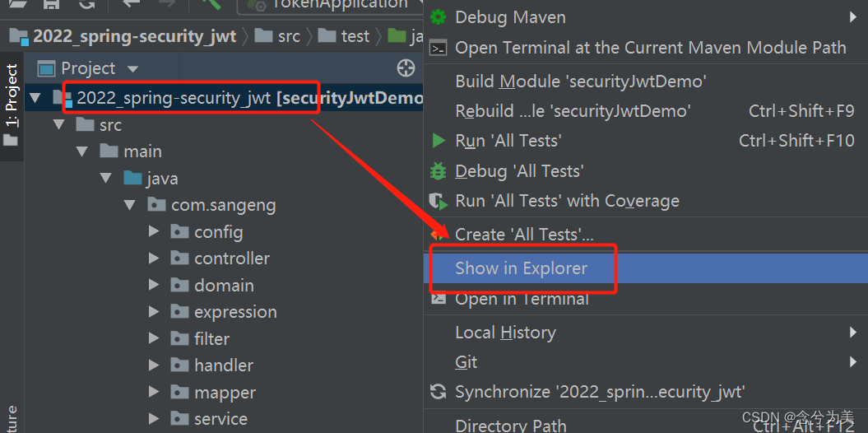Expand the expression package

[x=154, y=312]
